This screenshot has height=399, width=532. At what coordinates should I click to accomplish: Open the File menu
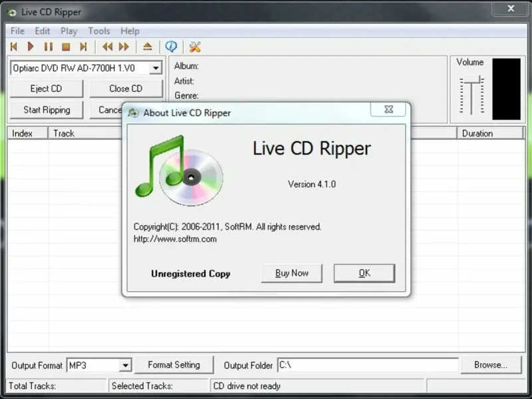[17, 31]
